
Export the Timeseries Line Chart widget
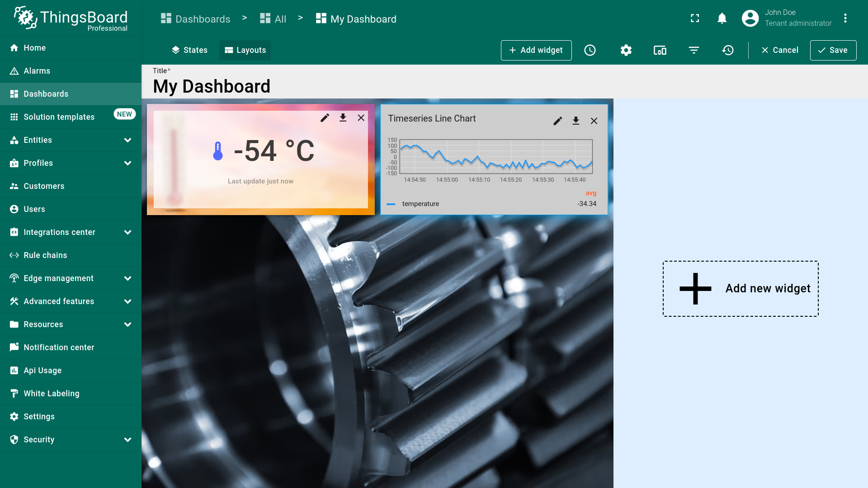576,121
